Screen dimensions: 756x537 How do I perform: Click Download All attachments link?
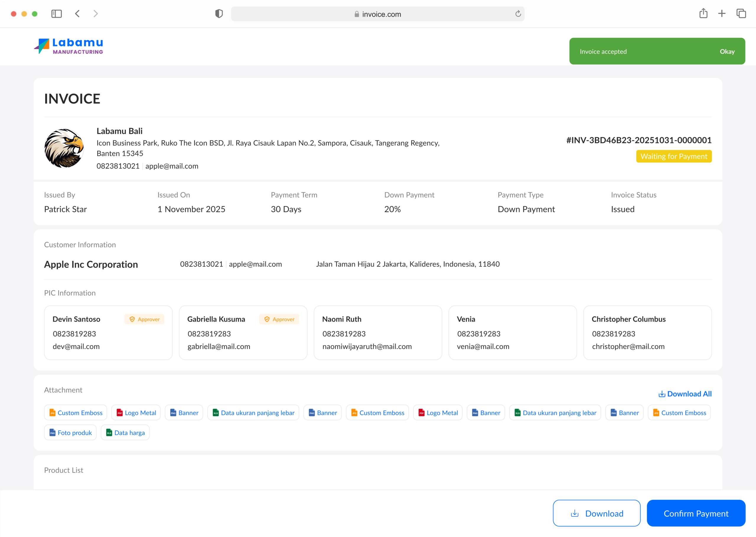point(685,394)
